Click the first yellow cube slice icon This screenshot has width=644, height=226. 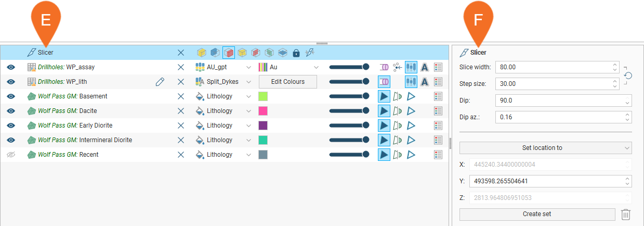pyautogui.click(x=202, y=53)
